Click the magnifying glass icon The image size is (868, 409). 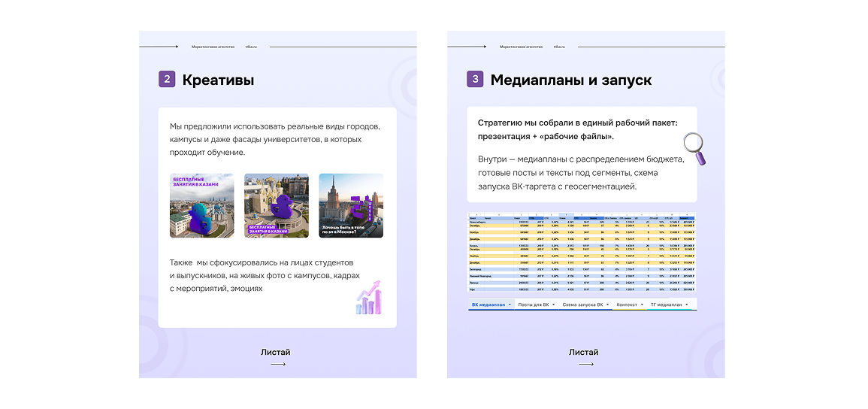(694, 148)
